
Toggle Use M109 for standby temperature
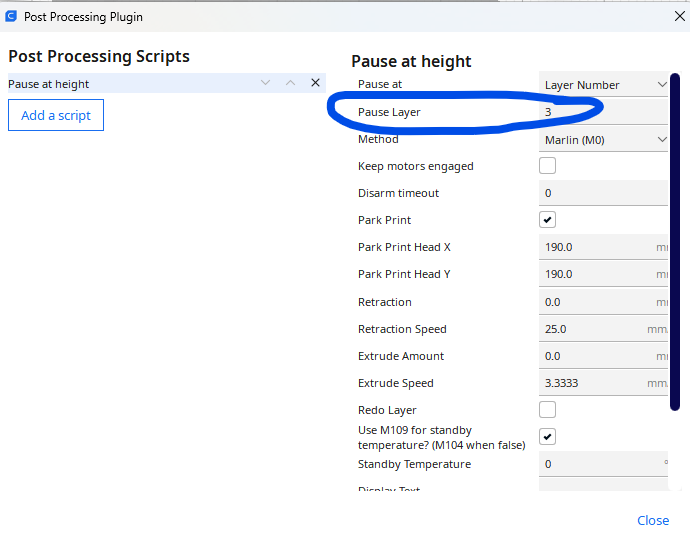(547, 437)
